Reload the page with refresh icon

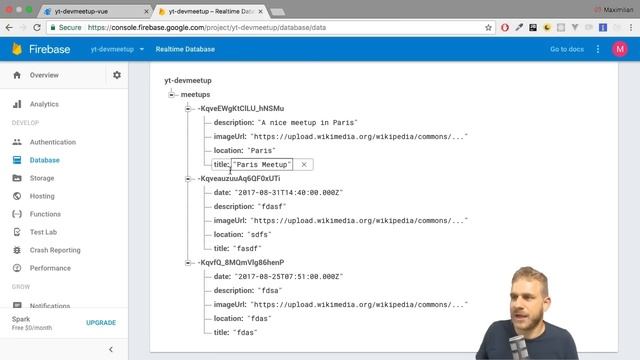point(37,27)
